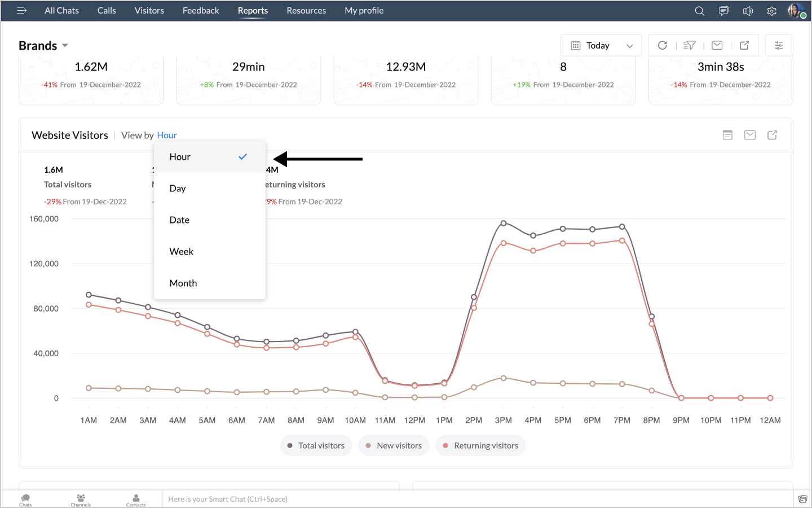This screenshot has width=812, height=508.
Task: Go to the Resources tab
Action: tap(306, 11)
